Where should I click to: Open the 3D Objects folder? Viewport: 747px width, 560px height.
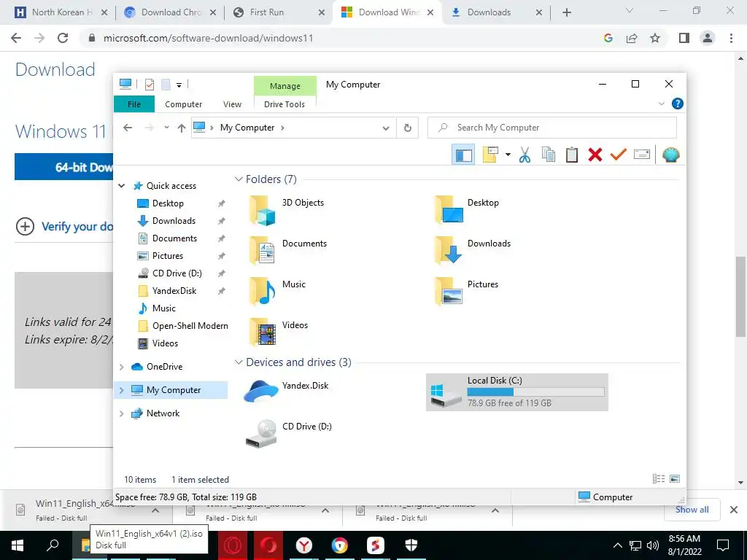(x=287, y=210)
